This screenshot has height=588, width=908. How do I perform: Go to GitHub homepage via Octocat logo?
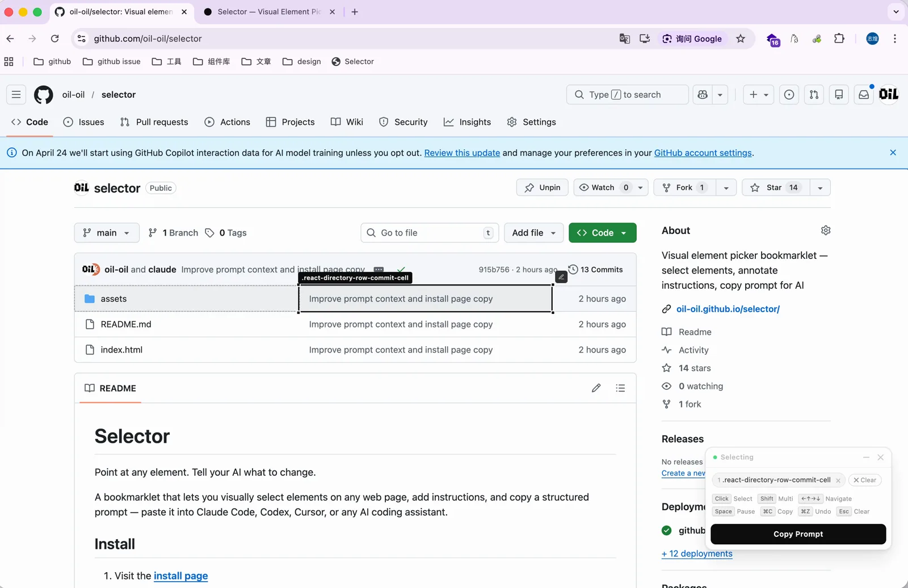[44, 95]
